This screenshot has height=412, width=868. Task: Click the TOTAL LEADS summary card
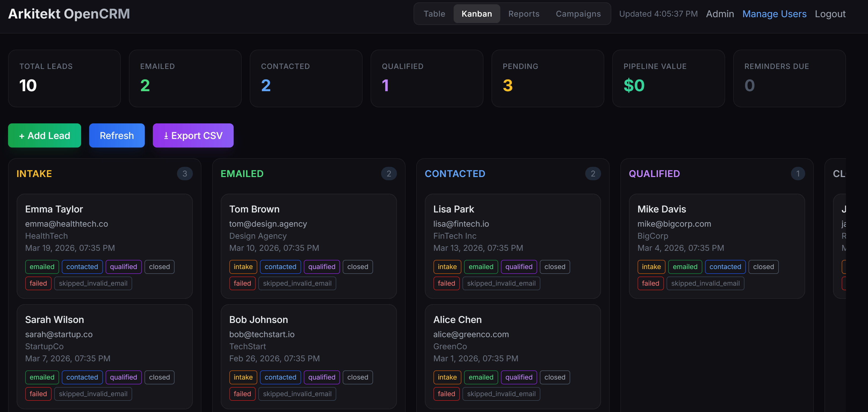click(x=64, y=78)
